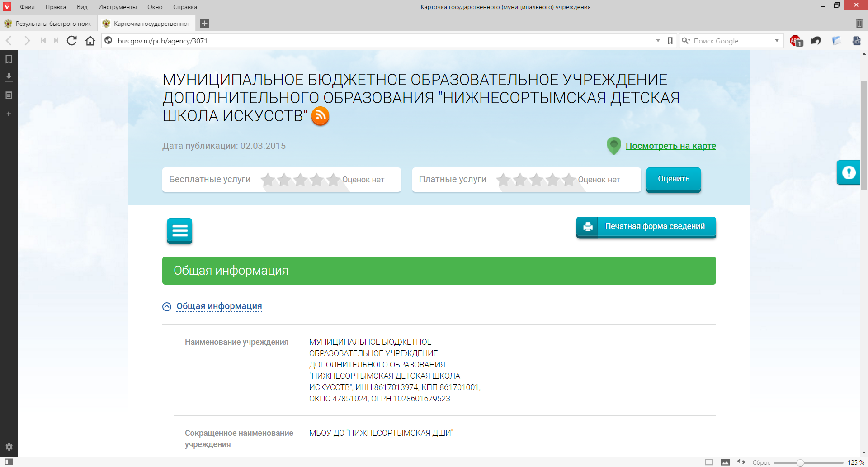Open the Notes side panel
The width and height of the screenshot is (868, 467).
[9, 95]
